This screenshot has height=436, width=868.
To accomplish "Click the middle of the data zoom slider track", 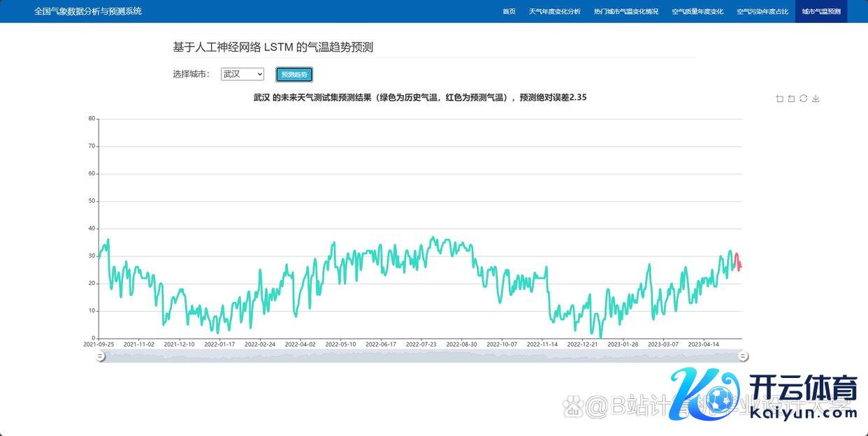I will tap(421, 356).
